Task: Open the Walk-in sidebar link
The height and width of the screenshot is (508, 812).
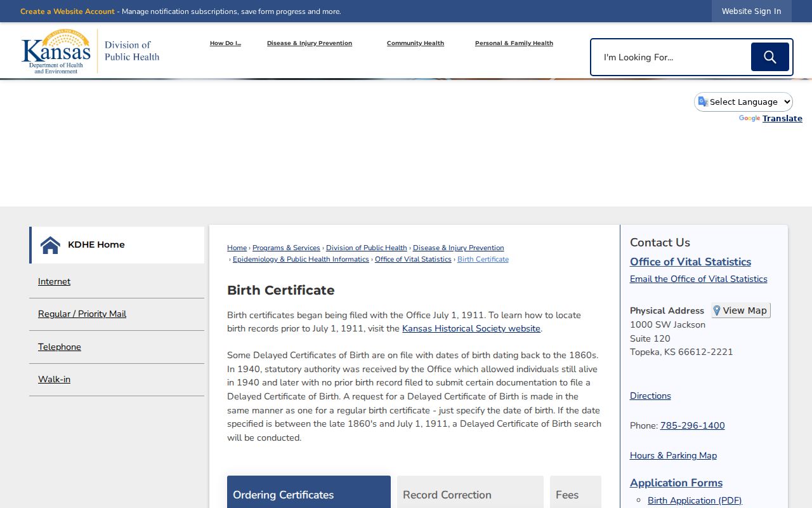Action: (x=54, y=380)
